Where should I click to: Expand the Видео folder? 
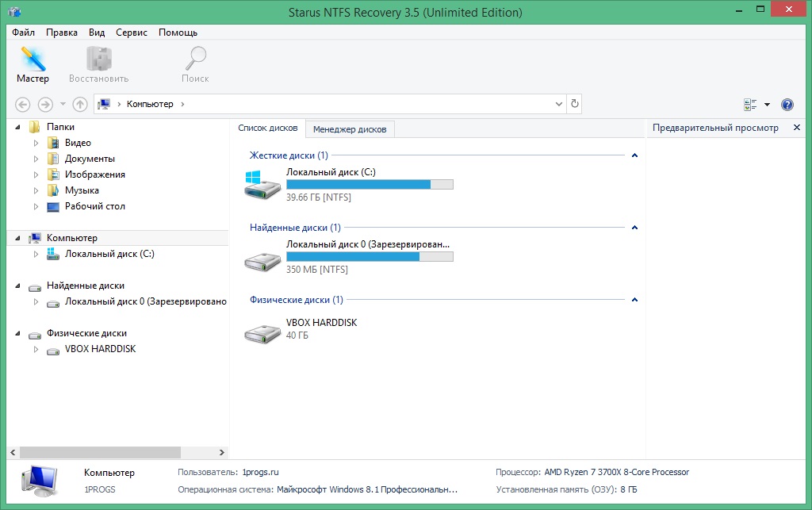(x=36, y=143)
